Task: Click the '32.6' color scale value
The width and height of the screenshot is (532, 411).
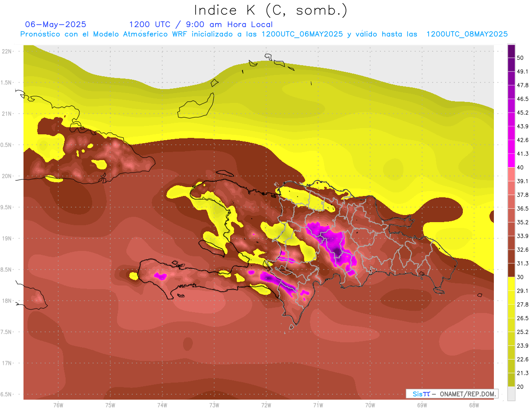Action: (523, 250)
